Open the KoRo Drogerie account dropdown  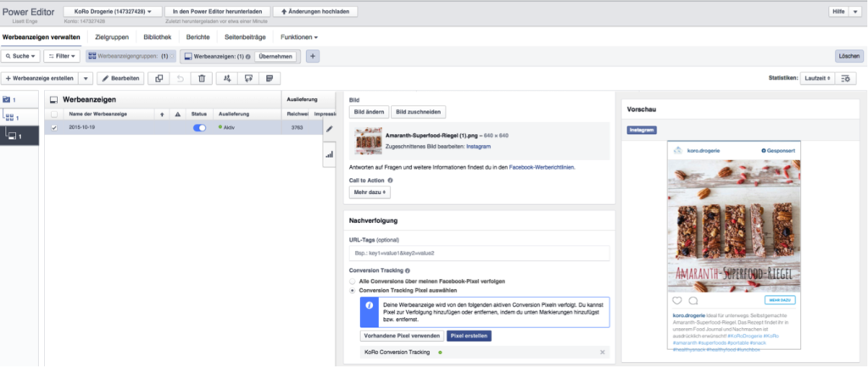pos(113,11)
